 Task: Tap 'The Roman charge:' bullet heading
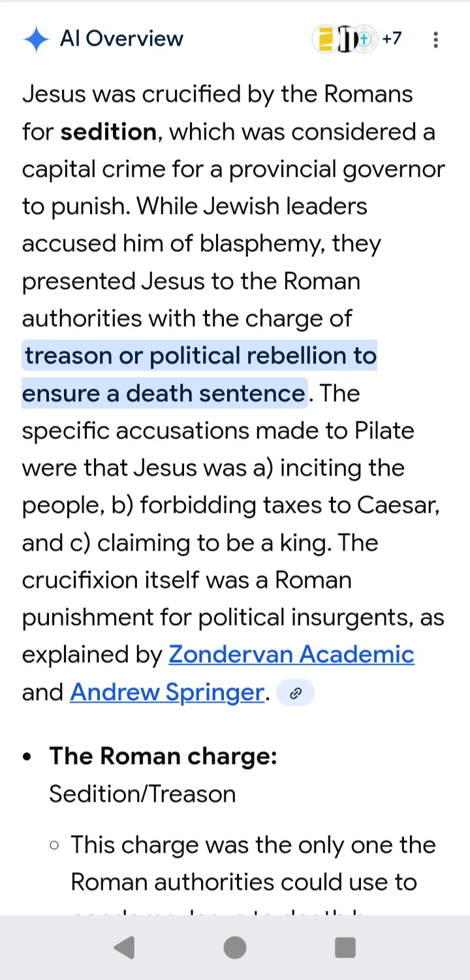(x=163, y=756)
